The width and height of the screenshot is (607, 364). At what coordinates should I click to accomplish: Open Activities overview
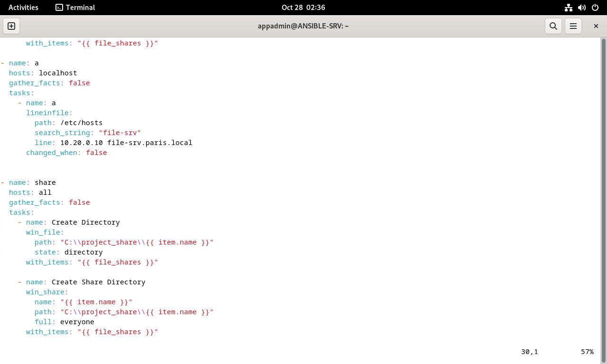tap(23, 8)
